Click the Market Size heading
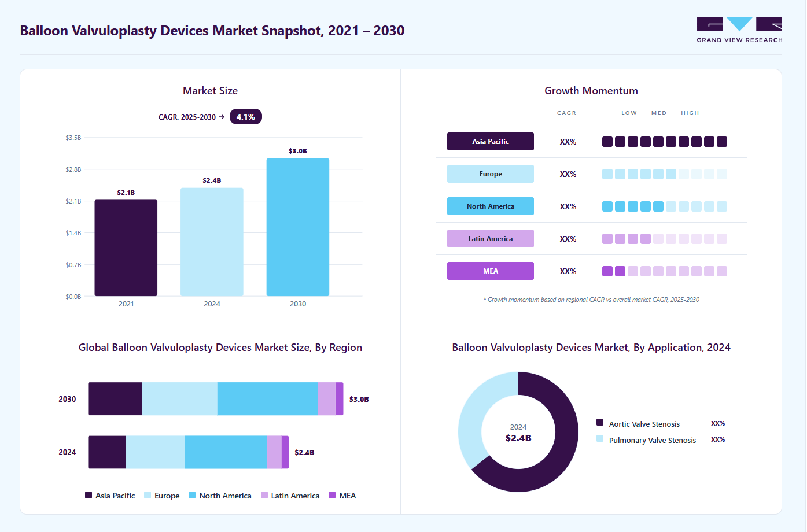Screen dimensions: 807x532 [x=211, y=91]
